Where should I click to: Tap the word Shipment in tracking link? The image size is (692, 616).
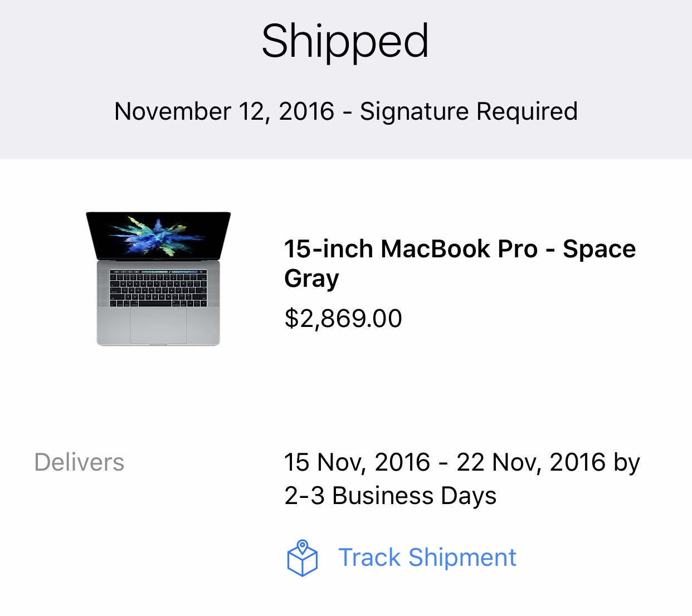coord(462,558)
